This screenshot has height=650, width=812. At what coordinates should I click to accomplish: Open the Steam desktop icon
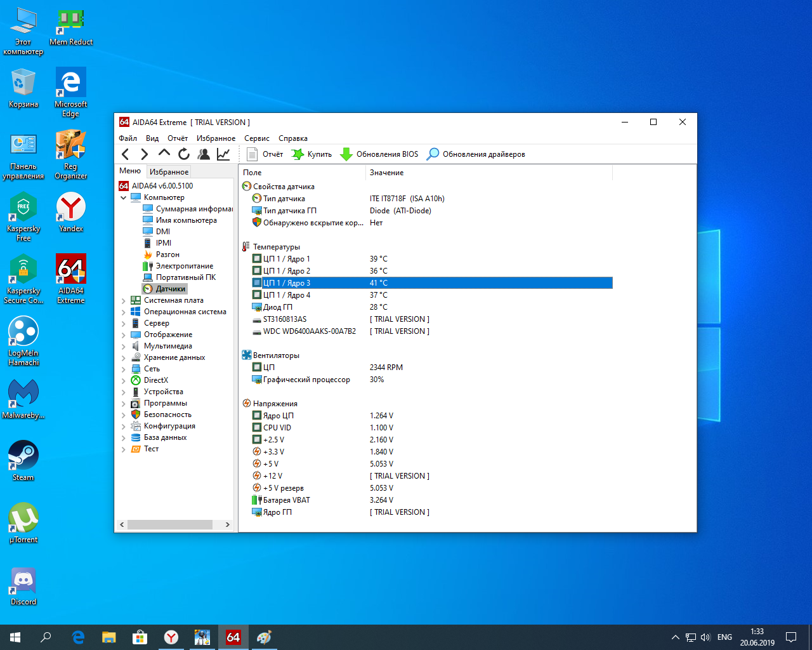[x=23, y=461]
